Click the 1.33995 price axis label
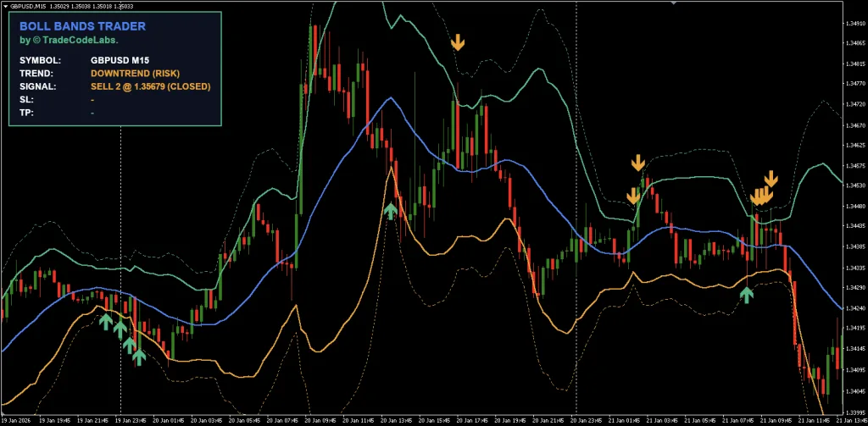The width and height of the screenshot is (868, 426). pyautogui.click(x=856, y=412)
